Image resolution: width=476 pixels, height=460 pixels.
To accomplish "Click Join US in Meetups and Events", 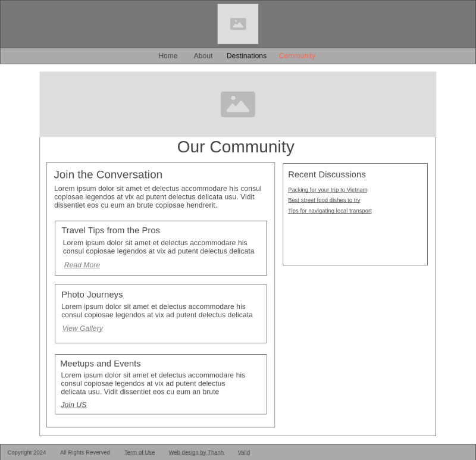I will point(73,405).
